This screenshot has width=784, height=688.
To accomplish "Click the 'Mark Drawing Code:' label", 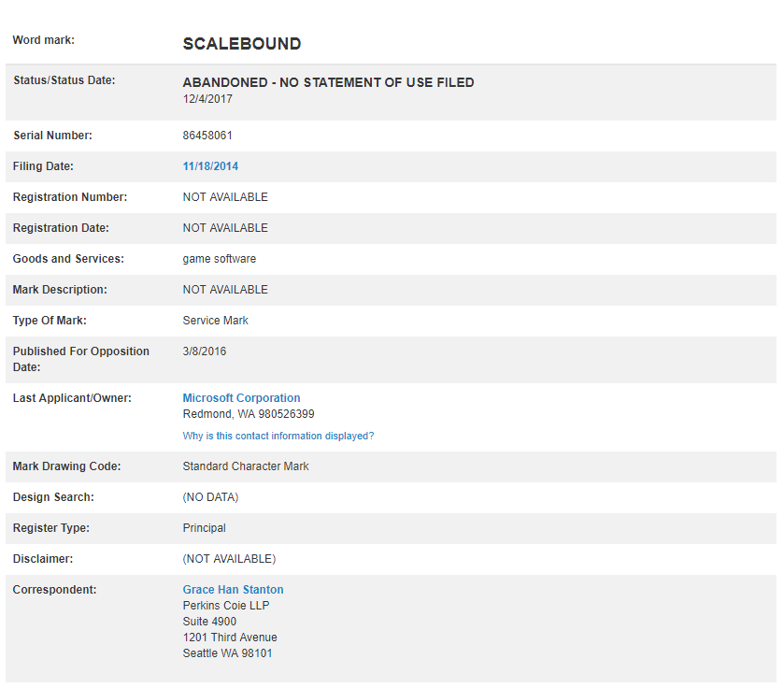I will 66,466.
